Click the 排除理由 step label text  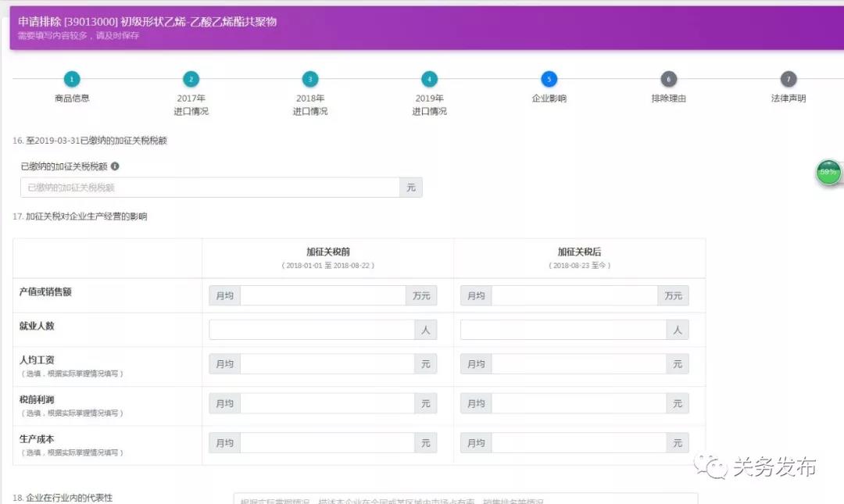tap(668, 99)
